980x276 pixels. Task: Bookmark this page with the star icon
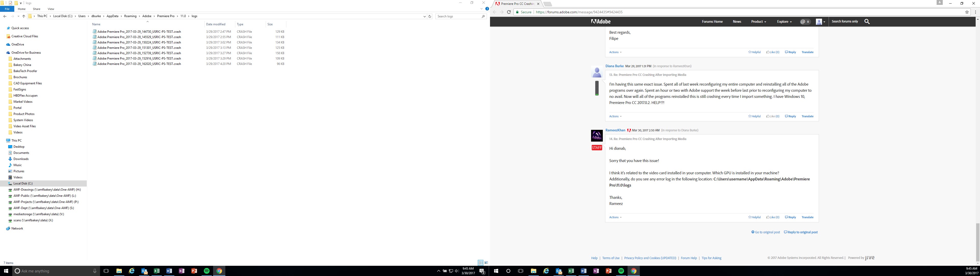coord(967,12)
